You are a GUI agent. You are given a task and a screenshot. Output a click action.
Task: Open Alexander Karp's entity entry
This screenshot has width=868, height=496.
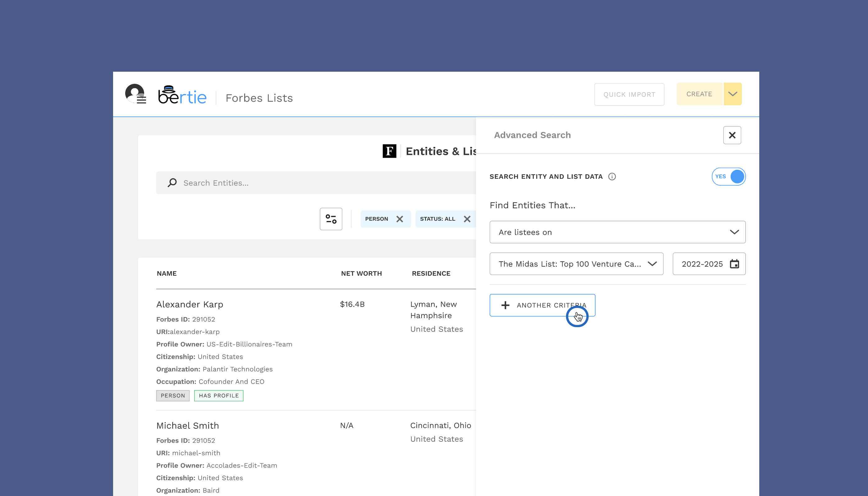(190, 304)
